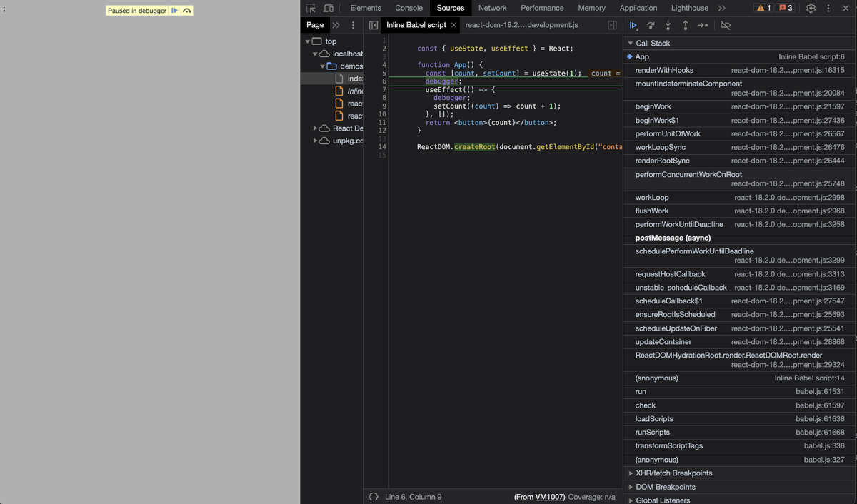Image resolution: width=857 pixels, height=504 pixels.
Task: Hide the debugger sidebar pane
Action: click(612, 25)
